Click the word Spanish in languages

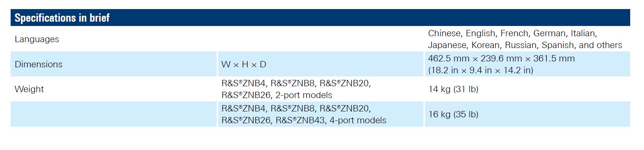pyautogui.click(x=558, y=45)
